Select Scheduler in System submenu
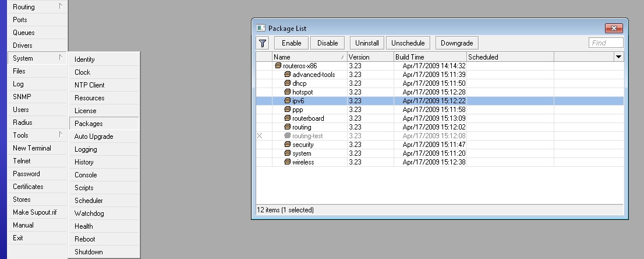 tap(104, 201)
